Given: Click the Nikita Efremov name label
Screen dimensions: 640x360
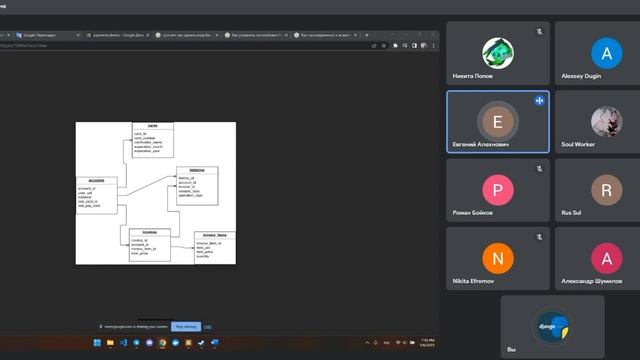Looking at the screenshot, I should point(473,281).
